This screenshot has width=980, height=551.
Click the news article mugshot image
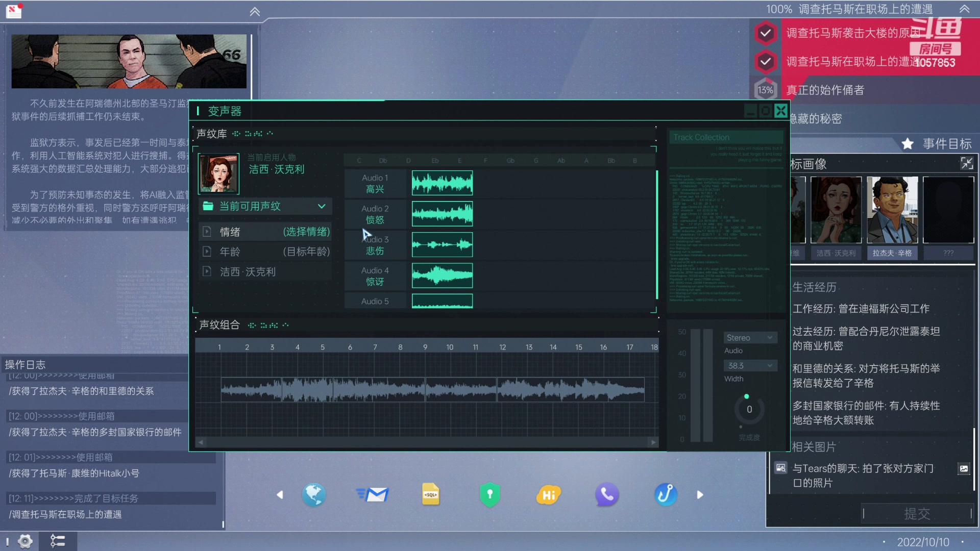tap(129, 61)
